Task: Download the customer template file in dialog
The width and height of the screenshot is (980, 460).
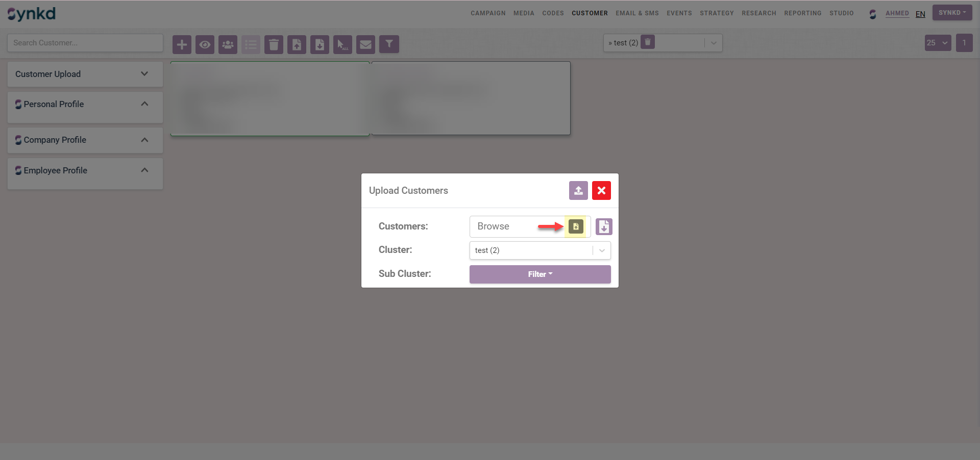Action: 604,227
